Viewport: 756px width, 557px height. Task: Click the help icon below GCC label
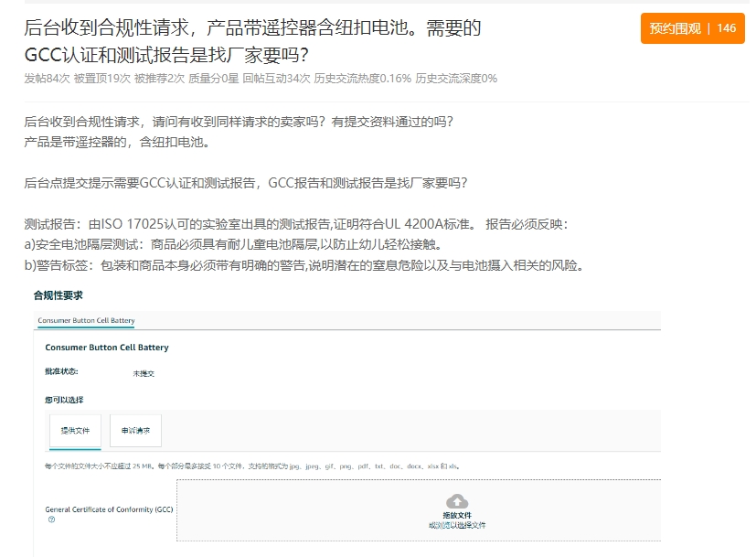click(x=51, y=520)
